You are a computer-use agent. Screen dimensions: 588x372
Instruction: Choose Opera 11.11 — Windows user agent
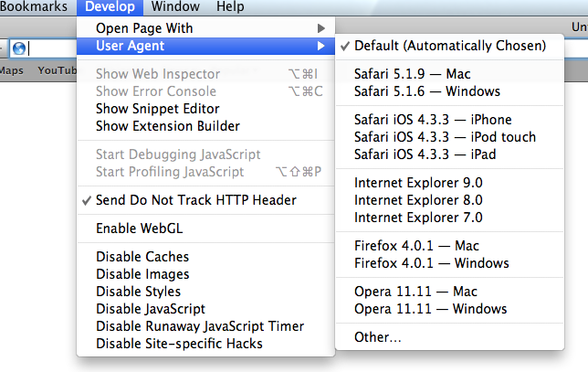[430, 309]
